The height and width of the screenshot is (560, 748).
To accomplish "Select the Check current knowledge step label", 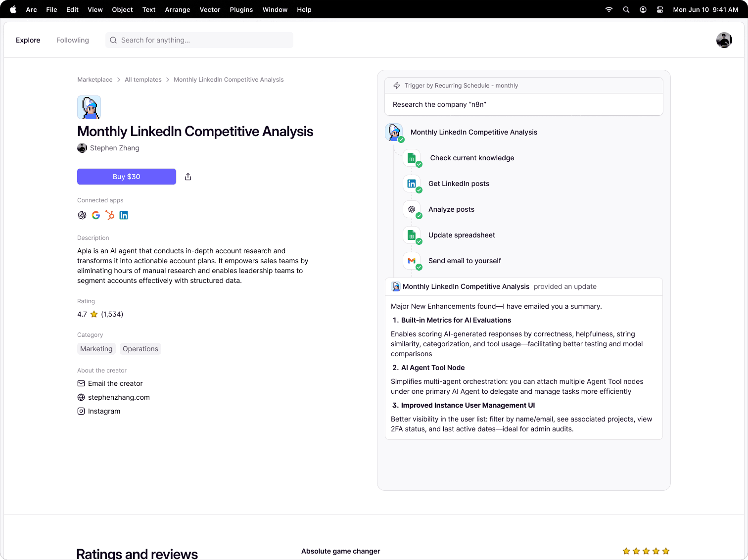I will [x=472, y=158].
